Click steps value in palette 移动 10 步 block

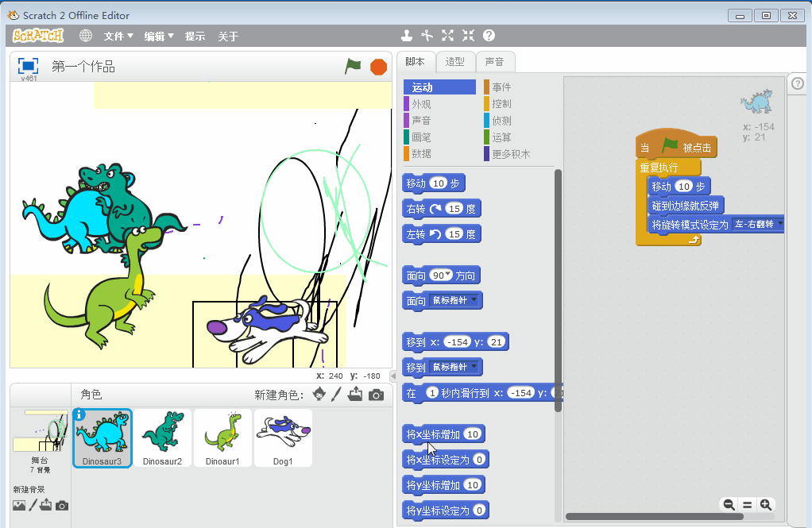439,183
